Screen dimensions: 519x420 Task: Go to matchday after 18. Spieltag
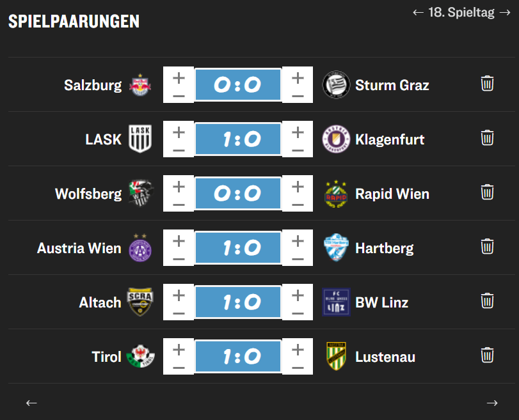504,13
